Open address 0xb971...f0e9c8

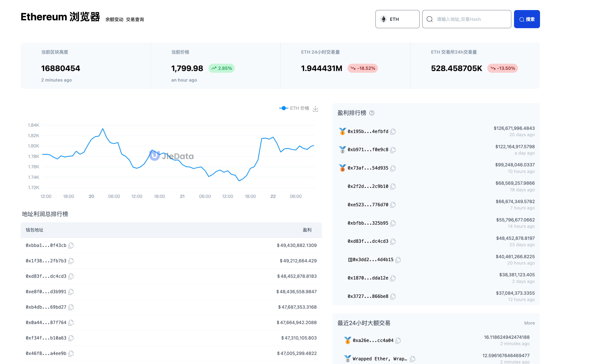[368, 150]
